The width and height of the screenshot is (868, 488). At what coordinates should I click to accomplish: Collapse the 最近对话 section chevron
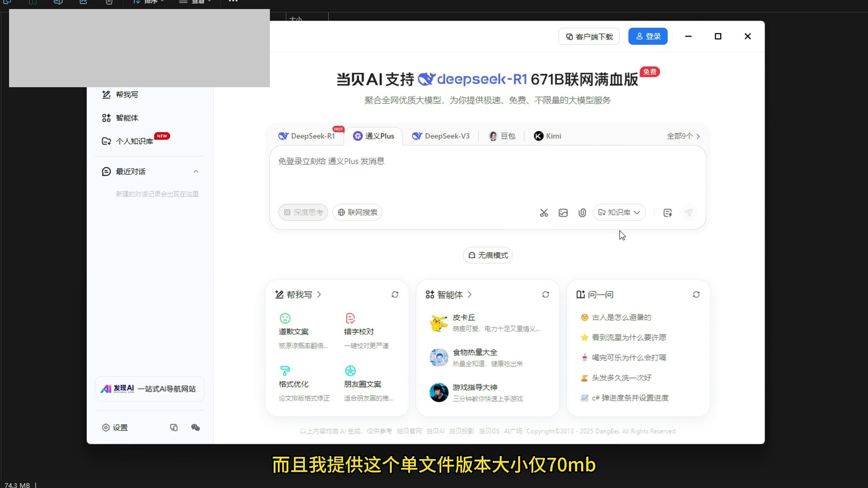pyautogui.click(x=196, y=171)
